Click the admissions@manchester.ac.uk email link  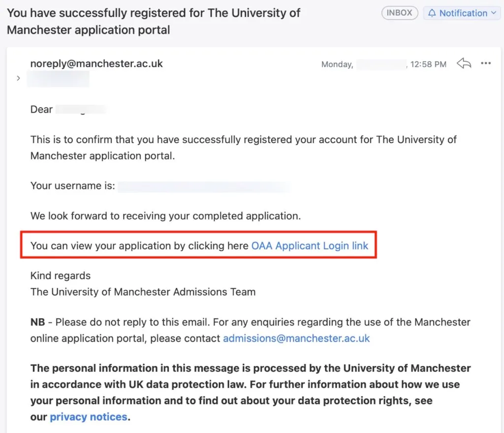(296, 338)
